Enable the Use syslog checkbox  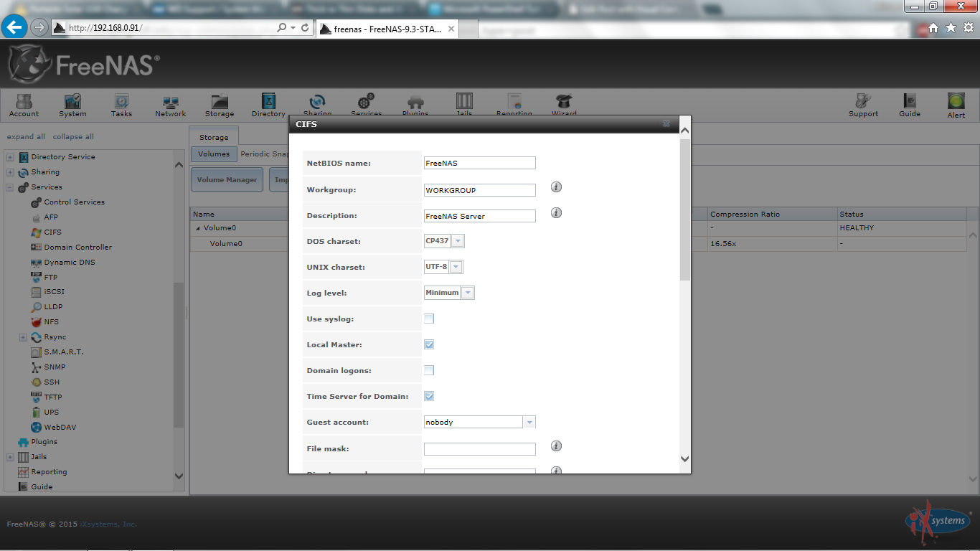[x=429, y=319]
